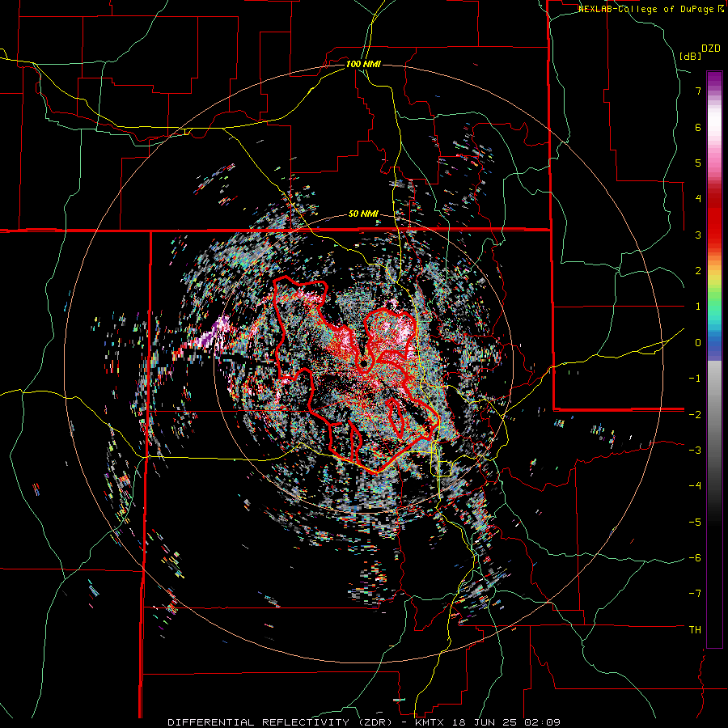Click the vertical ZDR color scale bar

pos(714,359)
